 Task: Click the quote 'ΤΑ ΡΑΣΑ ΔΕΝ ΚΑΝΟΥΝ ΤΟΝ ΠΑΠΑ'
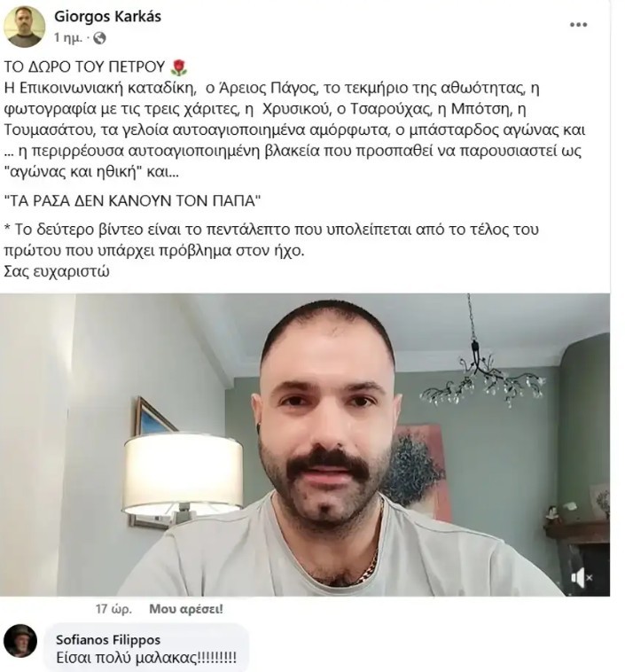click(132, 200)
